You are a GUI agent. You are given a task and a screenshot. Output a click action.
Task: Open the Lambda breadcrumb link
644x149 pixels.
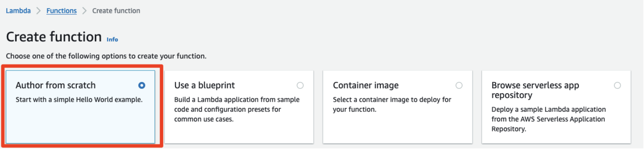[18, 11]
